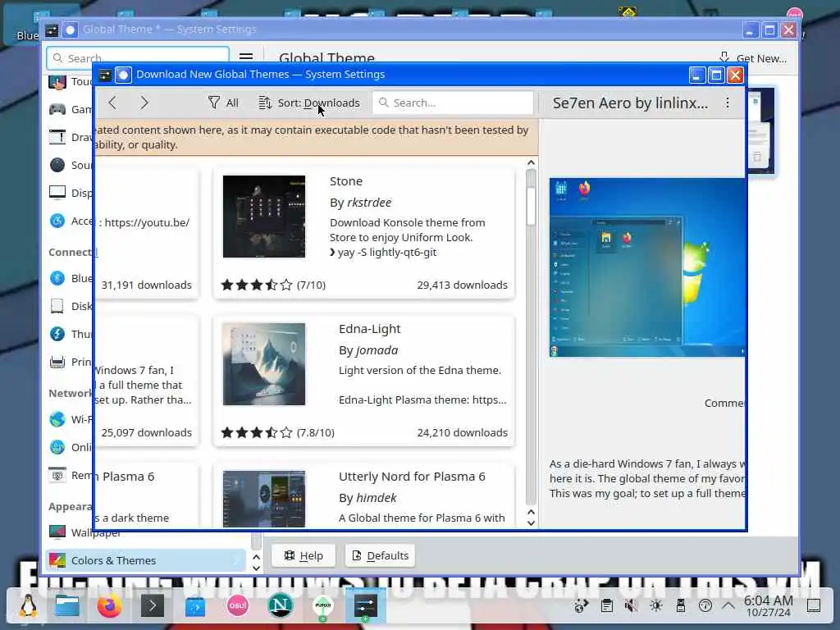840x630 pixels.
Task: Open the Stone theme thumbnail
Action: tap(264, 217)
